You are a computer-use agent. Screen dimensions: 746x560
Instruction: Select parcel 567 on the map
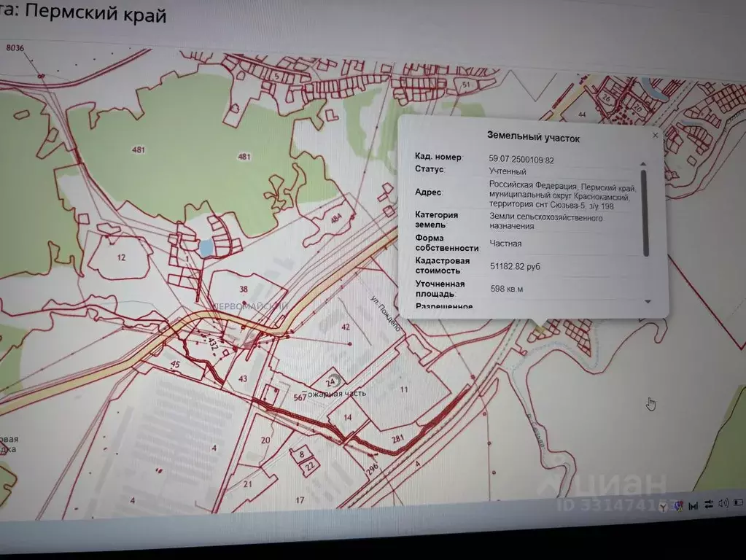coord(300,397)
